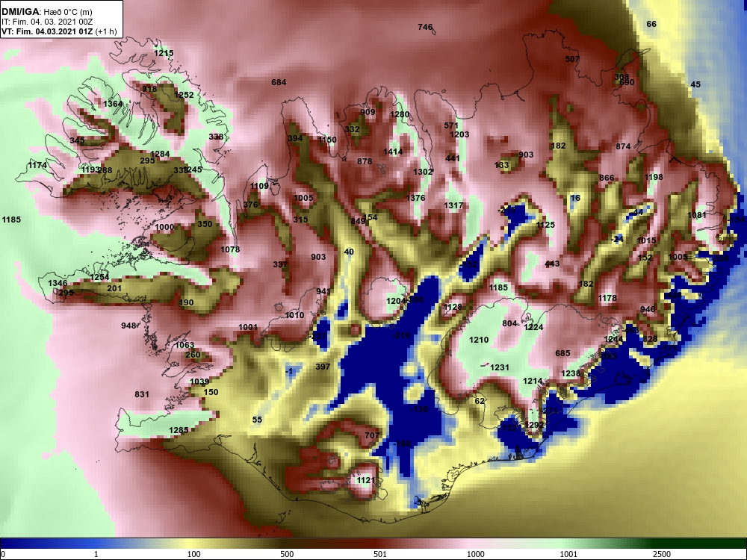Image resolution: width=747 pixels, height=560 pixels.
Task: Click the map value '1302'
Action: [x=423, y=172]
